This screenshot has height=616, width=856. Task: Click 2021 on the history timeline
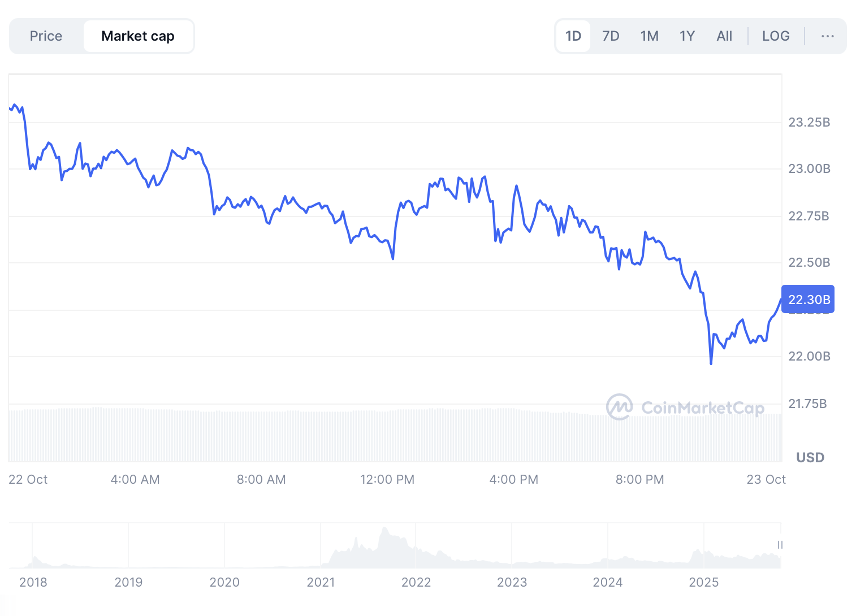click(321, 582)
